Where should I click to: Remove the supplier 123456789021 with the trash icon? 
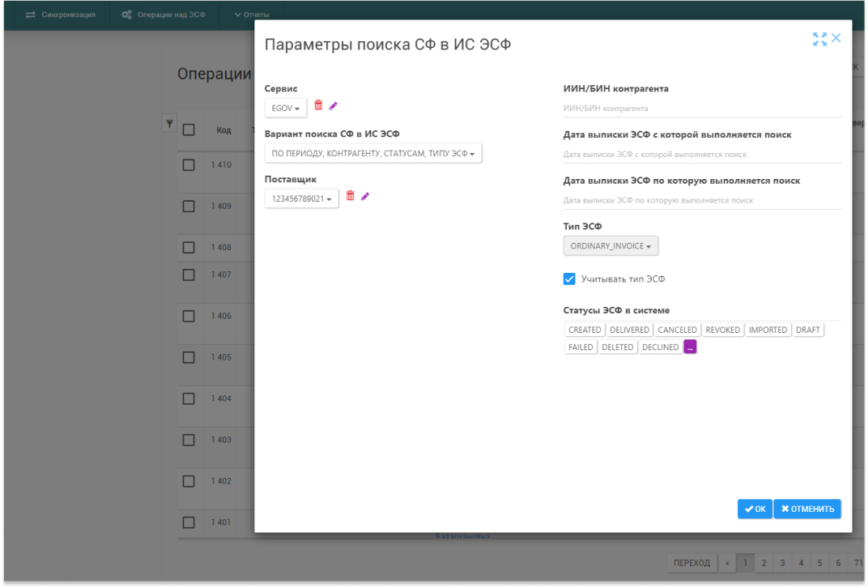tap(351, 195)
